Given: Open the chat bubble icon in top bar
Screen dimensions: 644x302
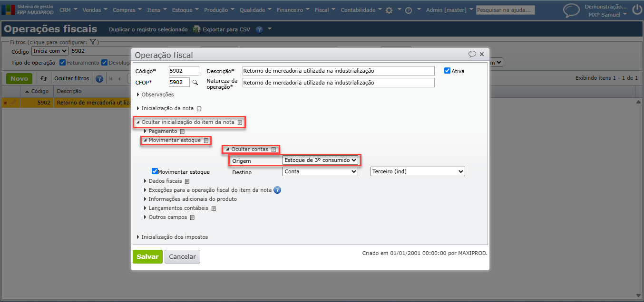Looking at the screenshot, I should point(571,10).
